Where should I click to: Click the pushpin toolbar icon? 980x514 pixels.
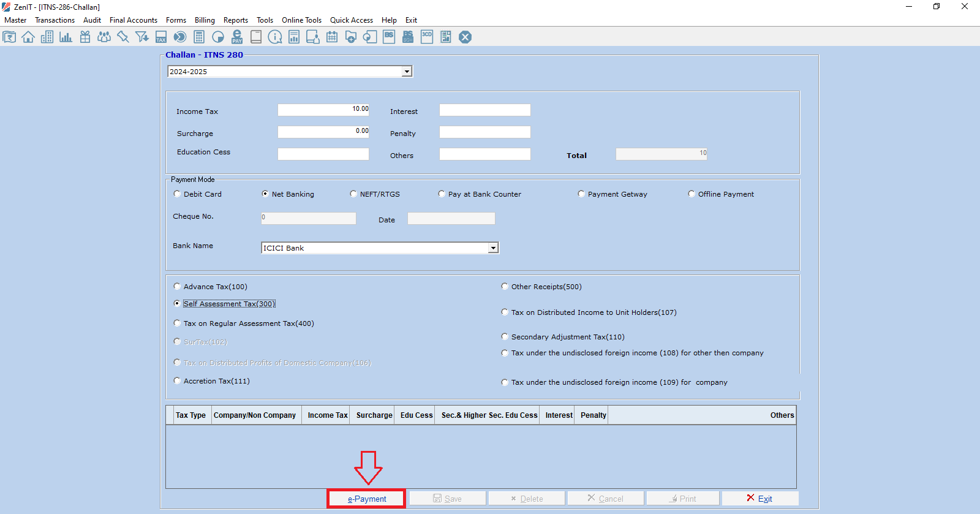pos(123,37)
